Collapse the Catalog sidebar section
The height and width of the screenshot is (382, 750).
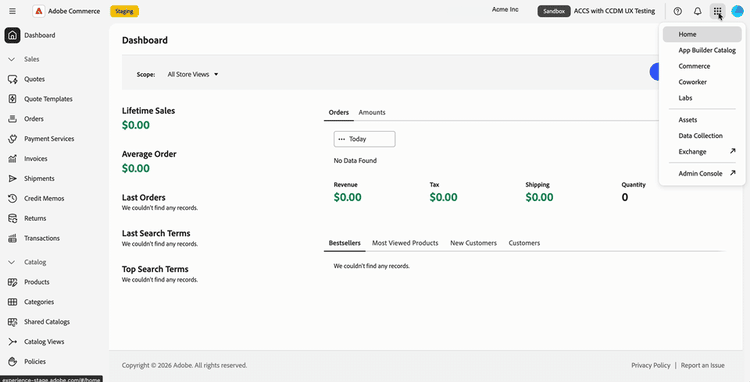(x=12, y=262)
